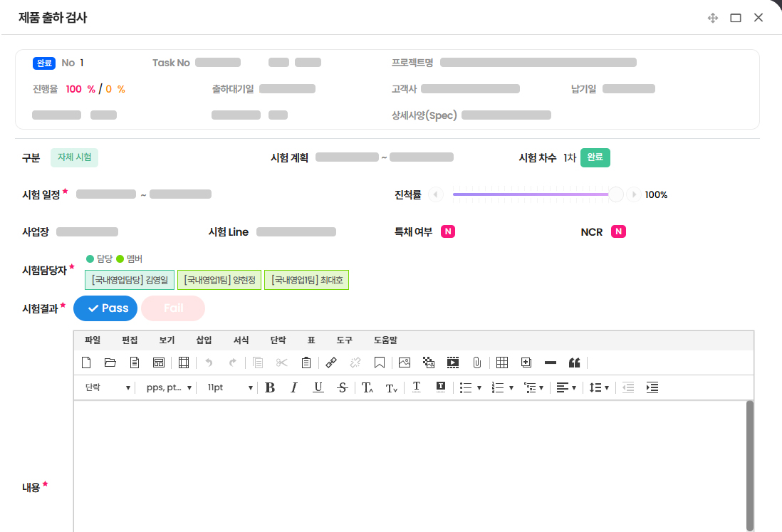Viewport: 782px width, 532px height.
Task: Click the 진척률 progress slider handle
Action: [x=615, y=194]
